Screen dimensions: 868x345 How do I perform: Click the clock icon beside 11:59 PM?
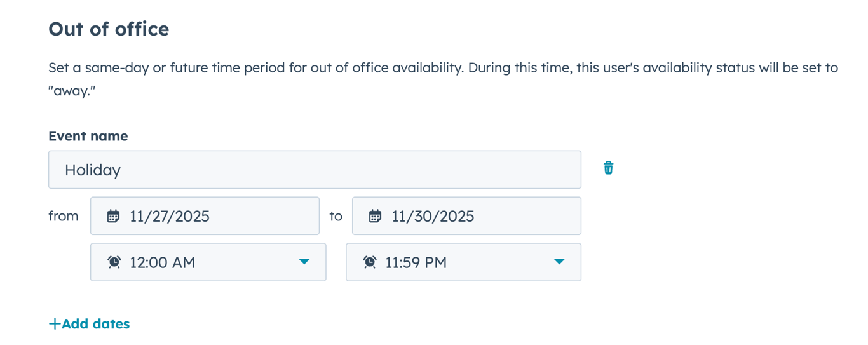pos(370,262)
